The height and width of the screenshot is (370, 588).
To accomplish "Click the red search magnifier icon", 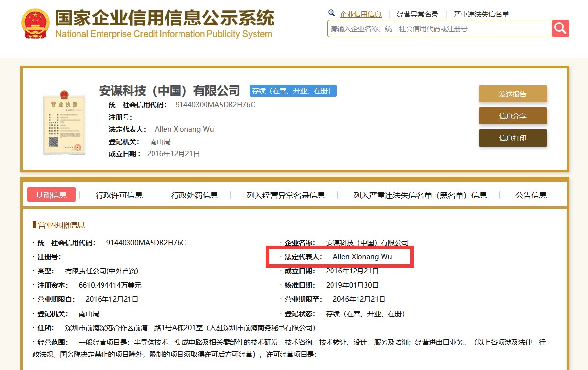I will pos(560,28).
